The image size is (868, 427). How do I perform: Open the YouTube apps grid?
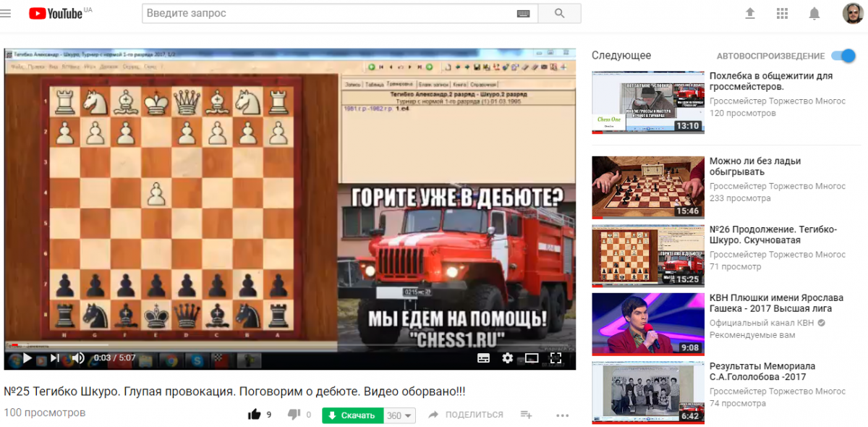coord(782,14)
